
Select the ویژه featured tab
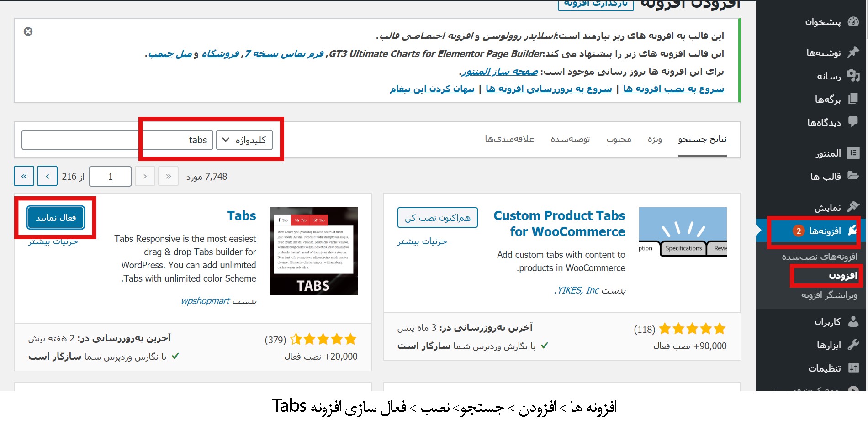pos(655,139)
